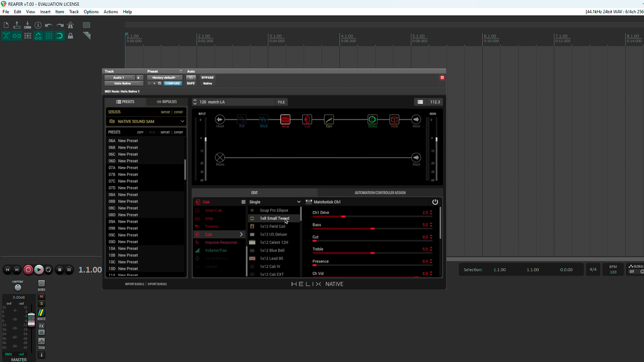Toggle Cab block bypass power button

pyautogui.click(x=435, y=202)
